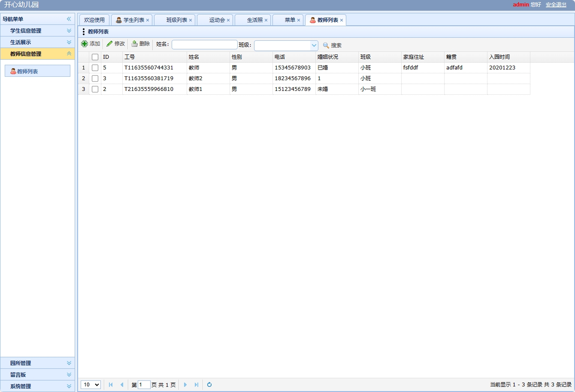Collapse the navigation menu panel
This screenshot has width=575, height=392.
pos(69,19)
